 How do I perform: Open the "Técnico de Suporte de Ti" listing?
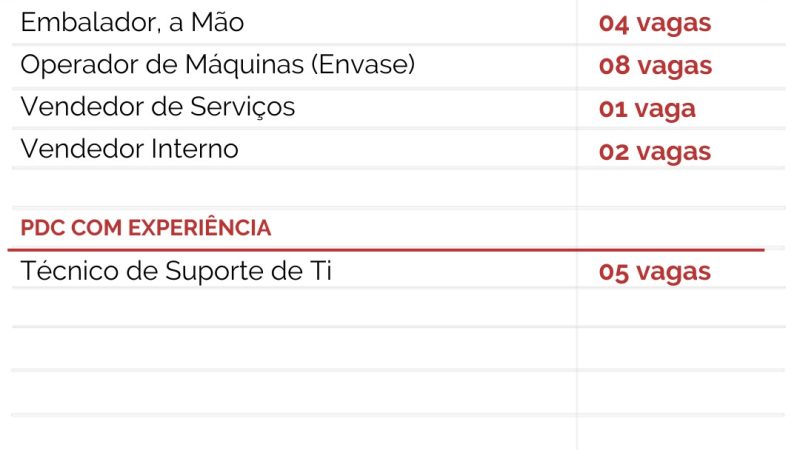(x=175, y=270)
